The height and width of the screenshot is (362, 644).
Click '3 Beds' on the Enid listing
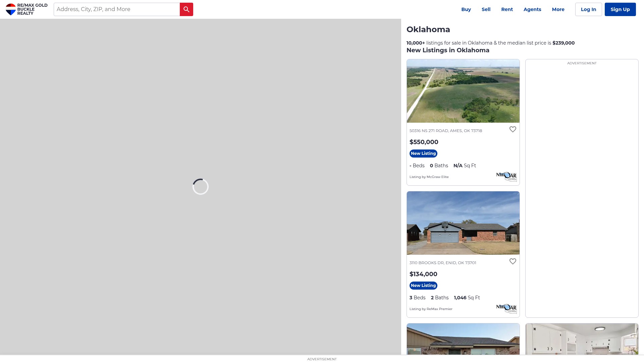pyautogui.click(x=418, y=298)
